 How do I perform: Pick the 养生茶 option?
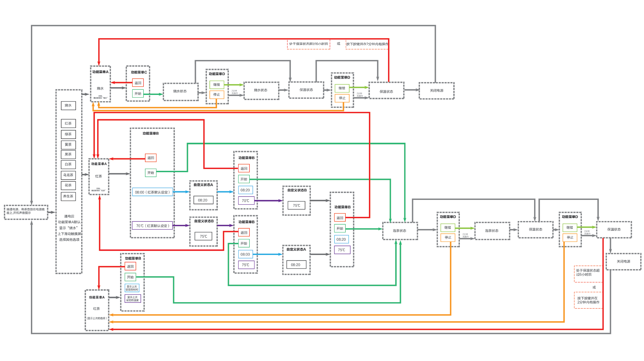point(68,196)
